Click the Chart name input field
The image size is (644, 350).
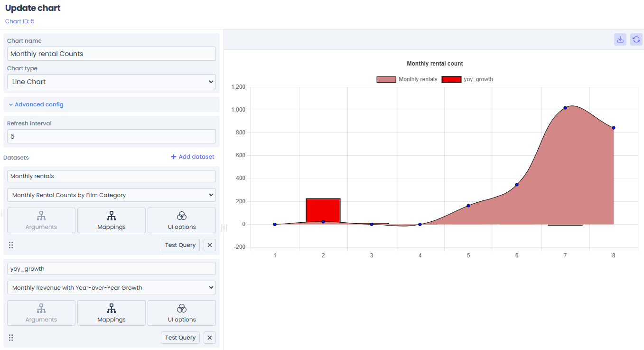click(112, 54)
